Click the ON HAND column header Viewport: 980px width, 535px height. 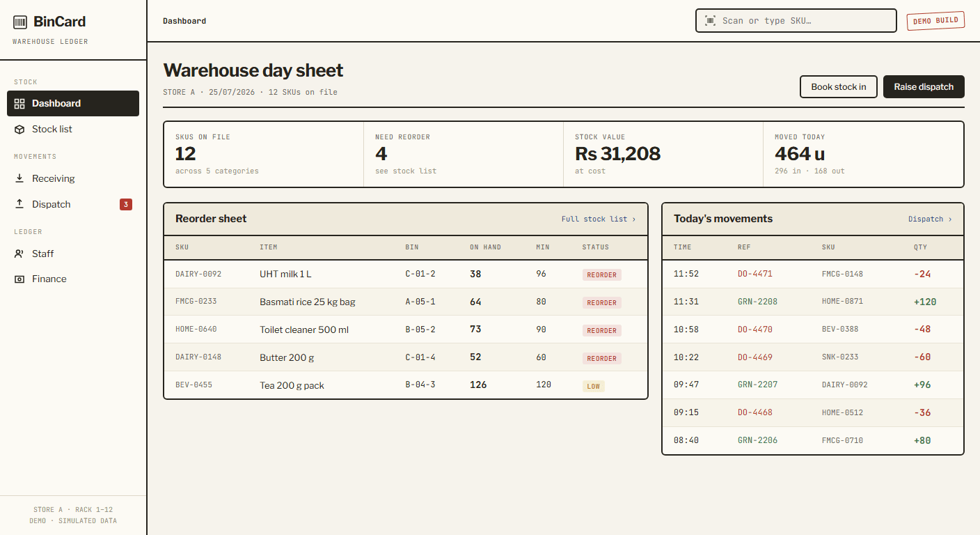click(485, 247)
